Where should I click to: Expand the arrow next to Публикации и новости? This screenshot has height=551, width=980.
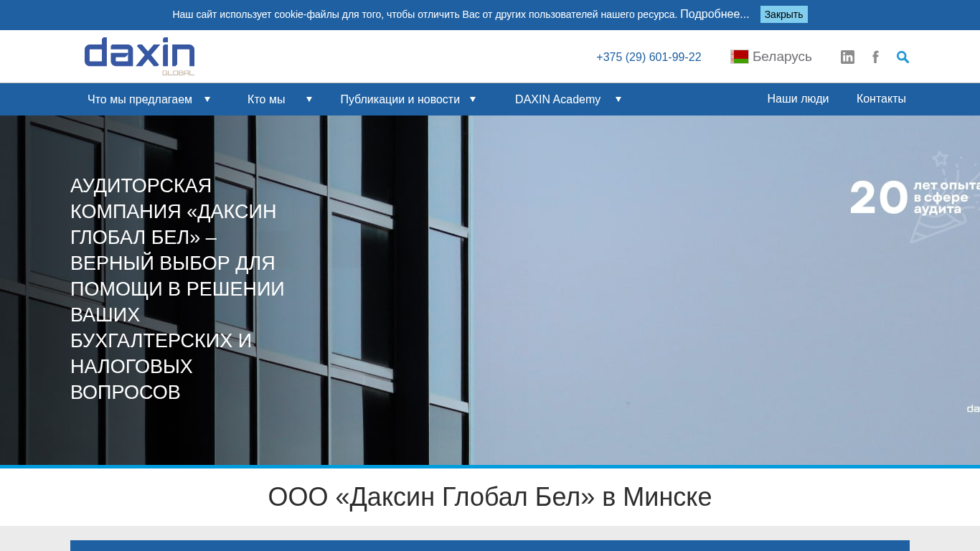[473, 99]
